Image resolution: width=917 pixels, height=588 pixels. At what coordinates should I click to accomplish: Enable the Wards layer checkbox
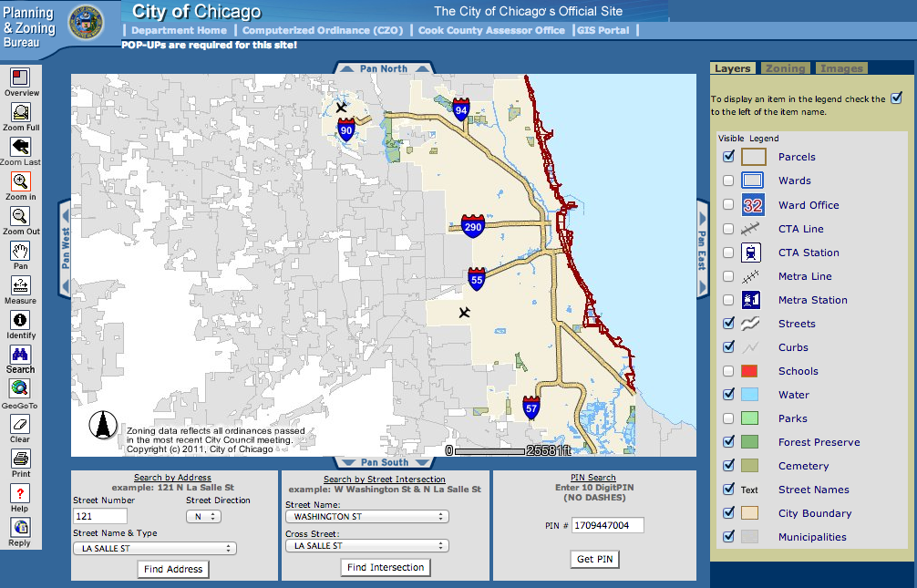tap(728, 181)
